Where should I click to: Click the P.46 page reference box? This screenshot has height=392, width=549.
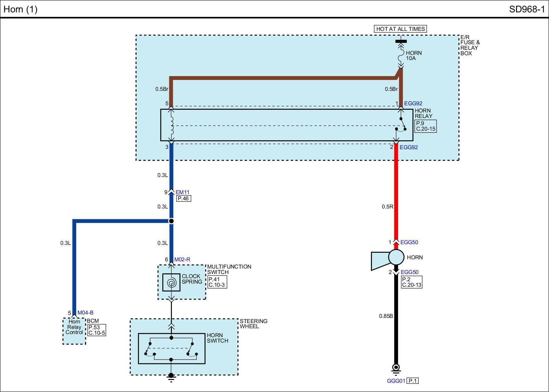184,199
